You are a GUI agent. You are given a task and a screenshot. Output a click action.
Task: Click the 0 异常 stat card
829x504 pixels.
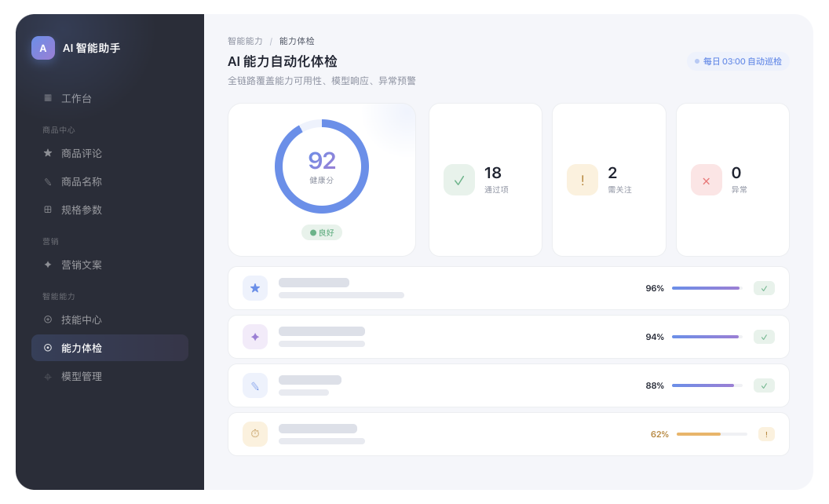click(732, 180)
